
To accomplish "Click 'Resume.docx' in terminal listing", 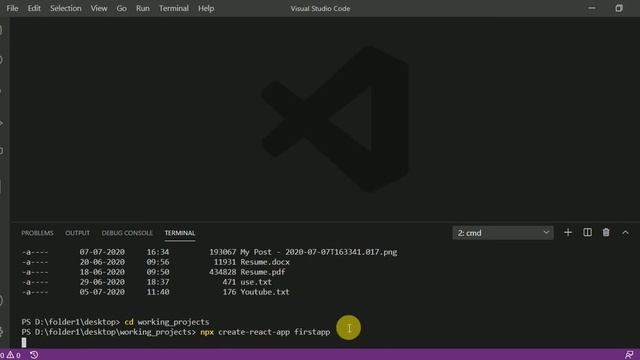I will tap(265, 262).
